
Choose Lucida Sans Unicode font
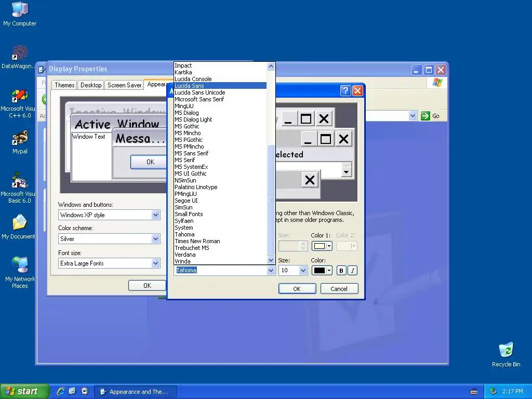220,92
